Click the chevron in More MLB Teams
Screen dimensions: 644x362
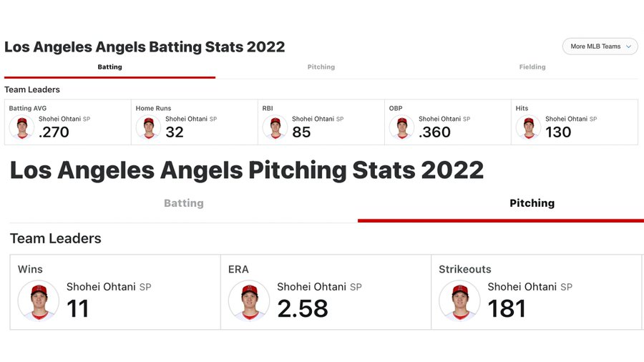point(628,47)
